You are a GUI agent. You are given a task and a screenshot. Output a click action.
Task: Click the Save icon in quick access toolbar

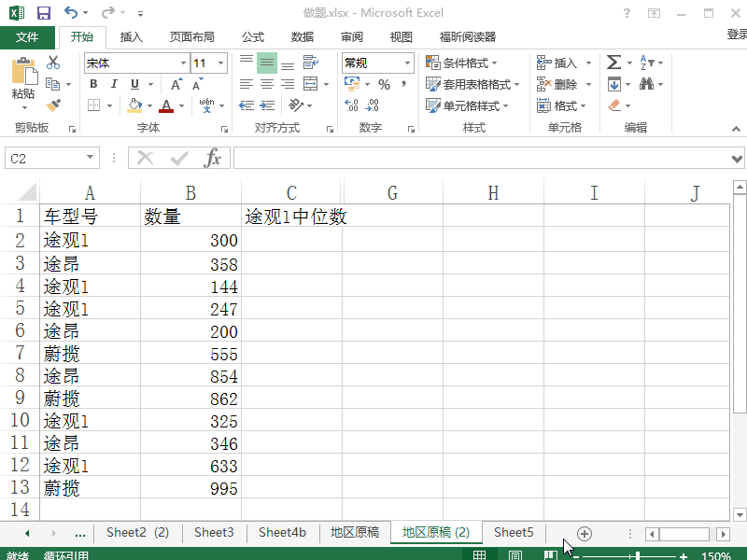click(43, 13)
